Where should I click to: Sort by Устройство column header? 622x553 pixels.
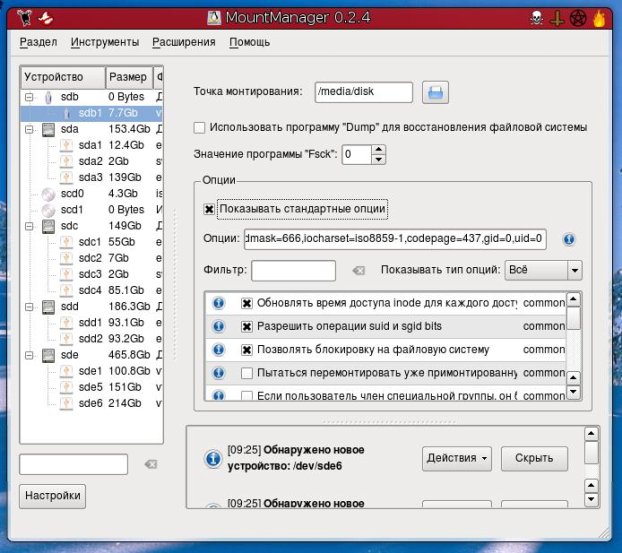63,77
